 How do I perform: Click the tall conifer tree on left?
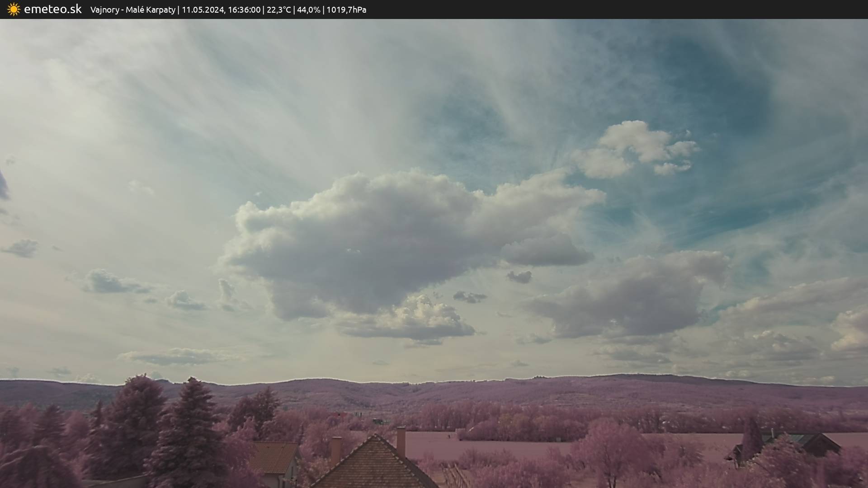192,429
